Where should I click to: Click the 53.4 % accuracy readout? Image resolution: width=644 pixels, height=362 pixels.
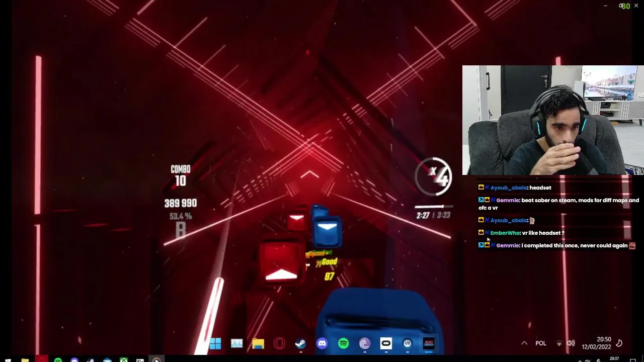point(181,216)
